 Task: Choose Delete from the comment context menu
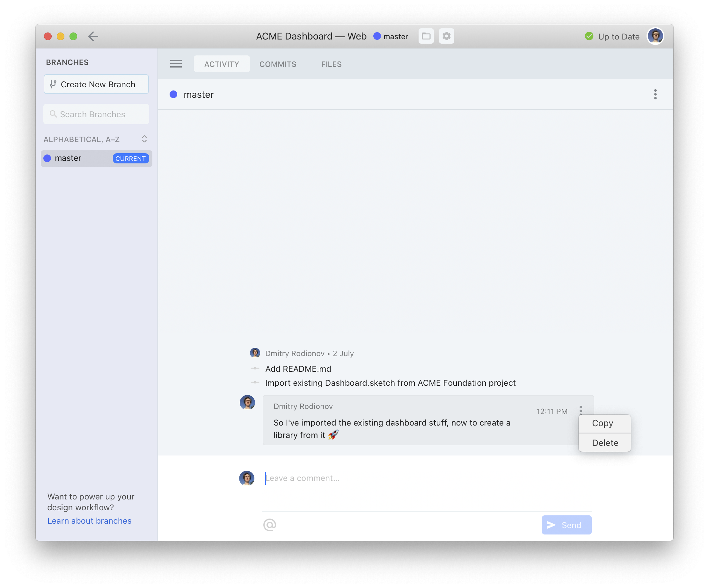[604, 443]
